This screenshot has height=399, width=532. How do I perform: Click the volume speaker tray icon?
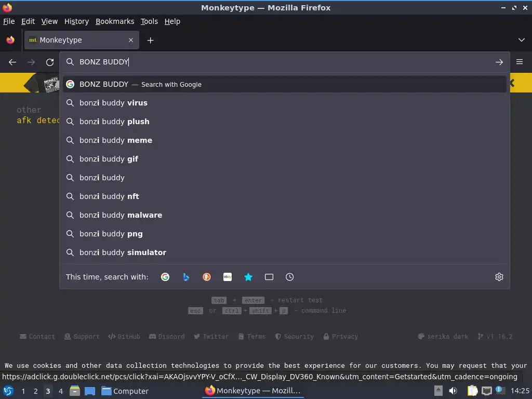[453, 391]
